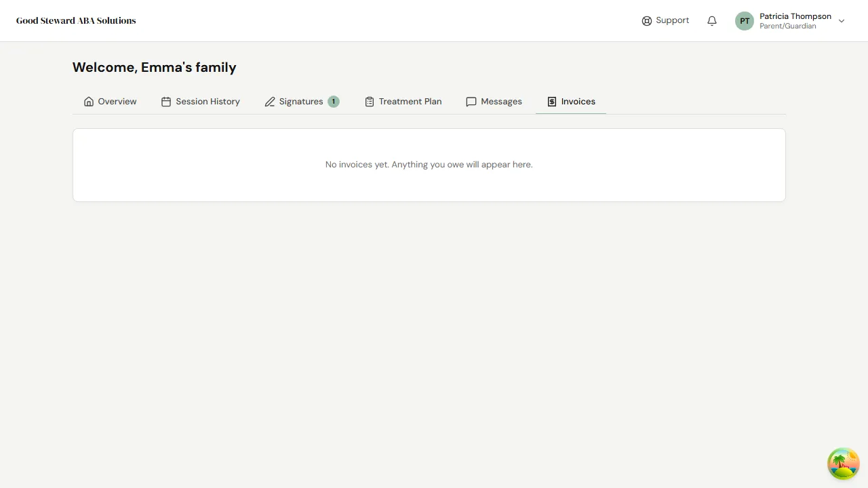
Task: Click the Good Steward ABA Solutions logo
Action: (76, 20)
